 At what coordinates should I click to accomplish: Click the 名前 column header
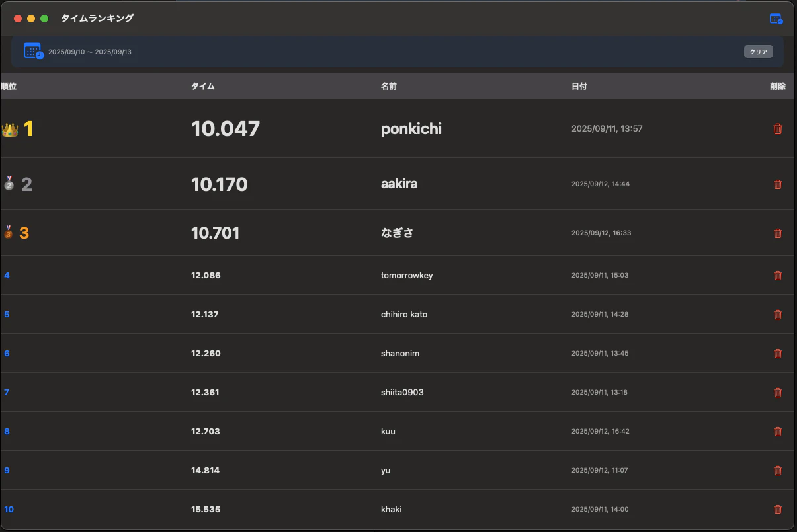click(389, 87)
